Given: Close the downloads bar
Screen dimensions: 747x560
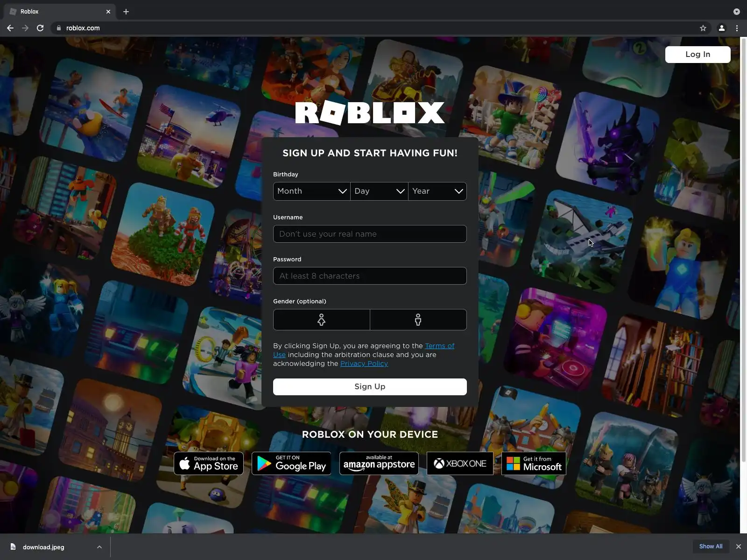Looking at the screenshot, I should tap(738, 546).
